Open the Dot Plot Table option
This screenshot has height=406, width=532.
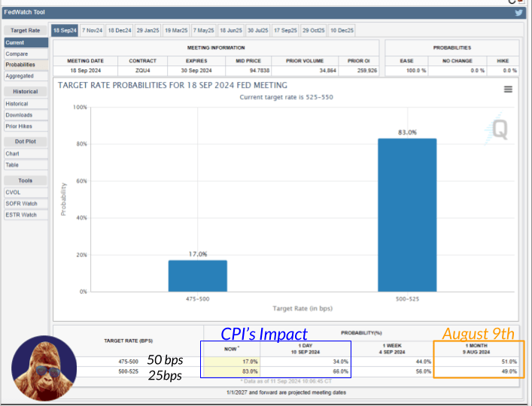click(x=13, y=165)
